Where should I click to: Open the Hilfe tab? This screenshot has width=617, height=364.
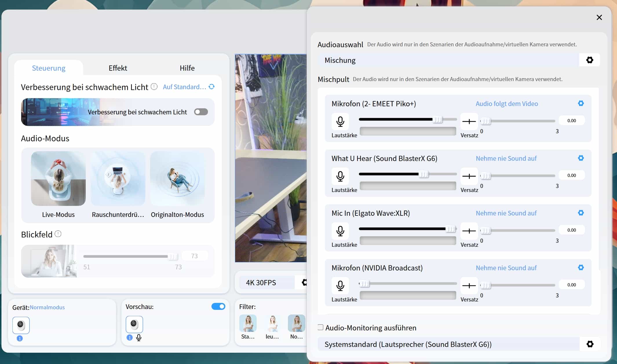click(x=187, y=68)
